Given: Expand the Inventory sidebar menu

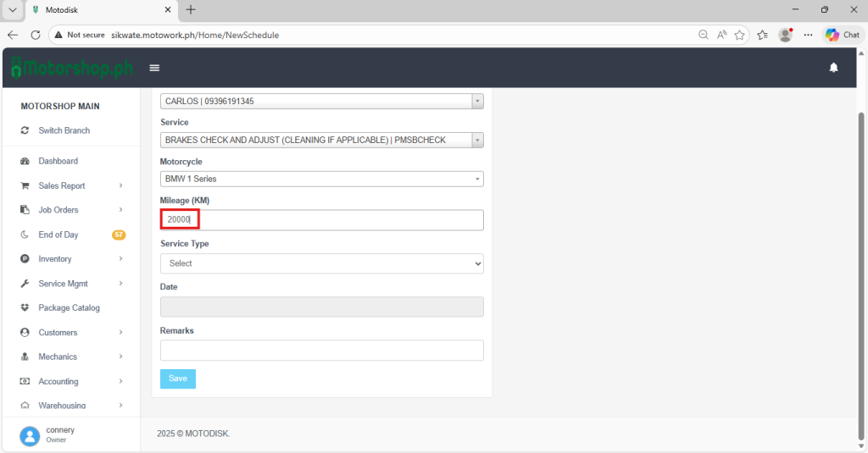Looking at the screenshot, I should 71,259.
